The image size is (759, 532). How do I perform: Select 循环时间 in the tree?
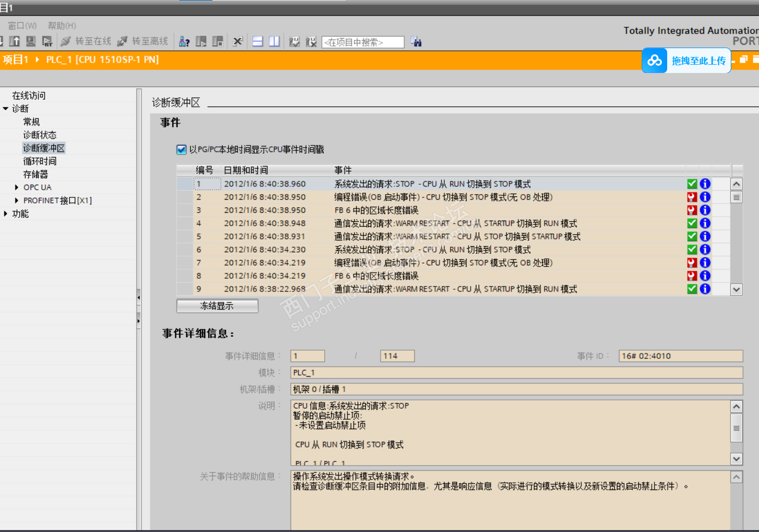40,161
